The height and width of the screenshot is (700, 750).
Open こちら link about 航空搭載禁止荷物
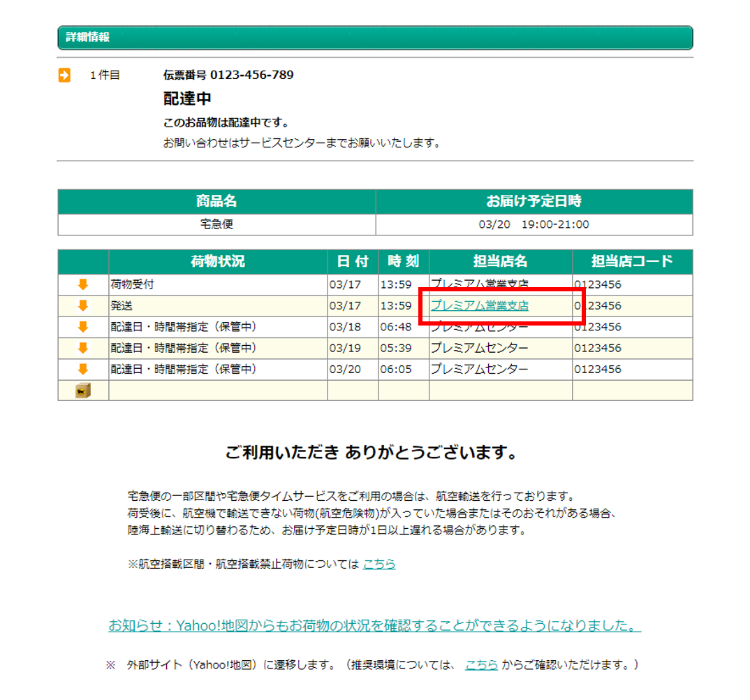[x=378, y=564]
